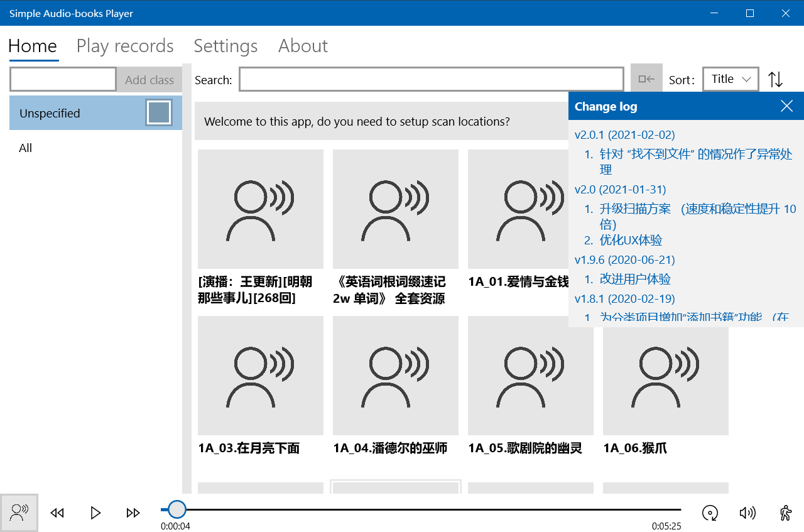Open book thumbnail 1A_05.歌剧院的幽灵

coord(531,376)
